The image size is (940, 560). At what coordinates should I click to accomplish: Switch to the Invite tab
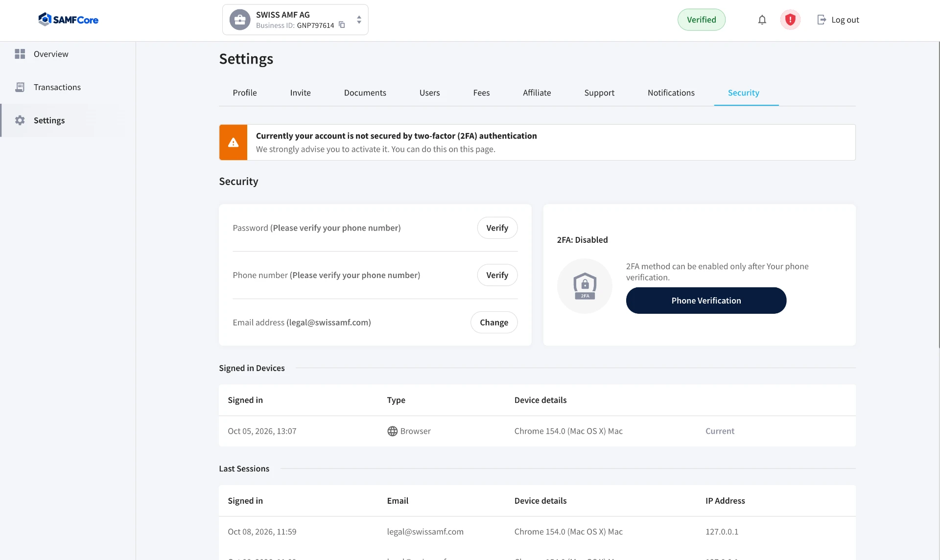point(300,93)
